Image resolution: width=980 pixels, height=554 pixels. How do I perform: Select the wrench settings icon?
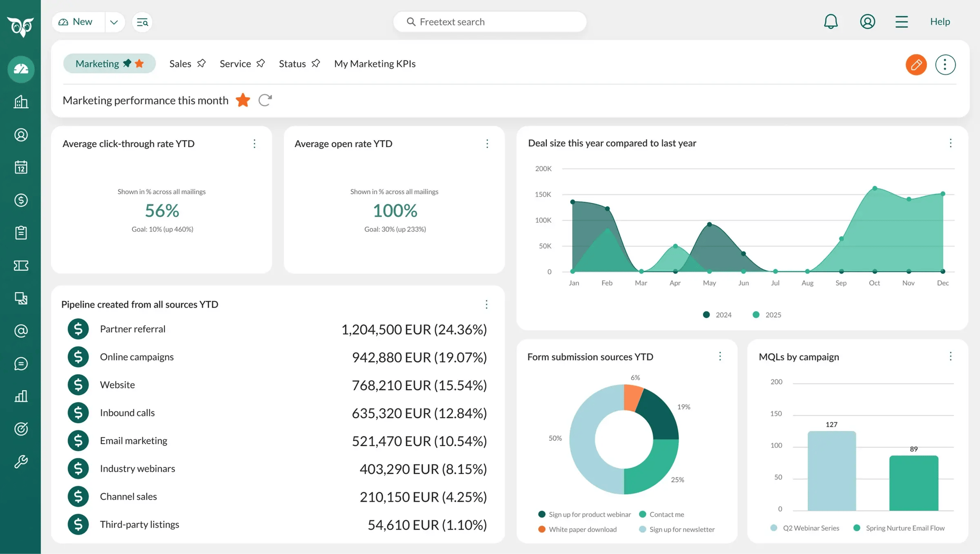(x=21, y=461)
